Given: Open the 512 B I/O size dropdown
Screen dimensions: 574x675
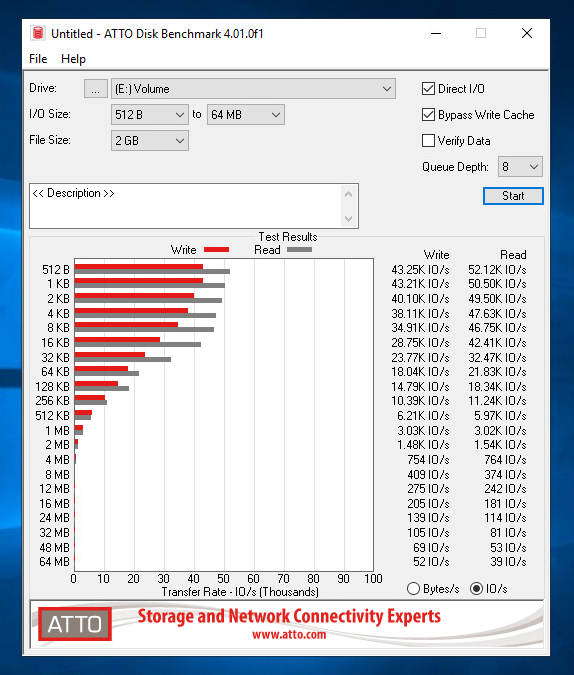Looking at the screenshot, I should pyautogui.click(x=149, y=115).
